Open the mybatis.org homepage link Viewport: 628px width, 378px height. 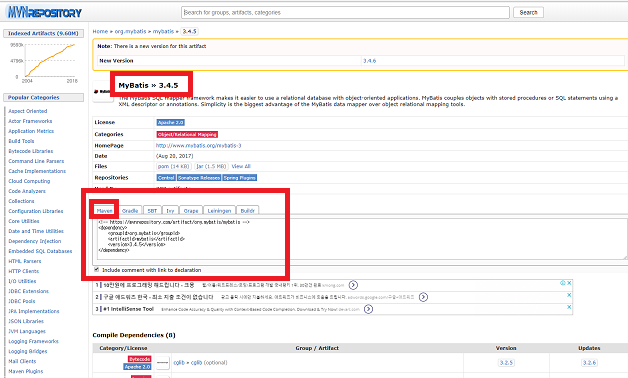pyautogui.click(x=199, y=146)
